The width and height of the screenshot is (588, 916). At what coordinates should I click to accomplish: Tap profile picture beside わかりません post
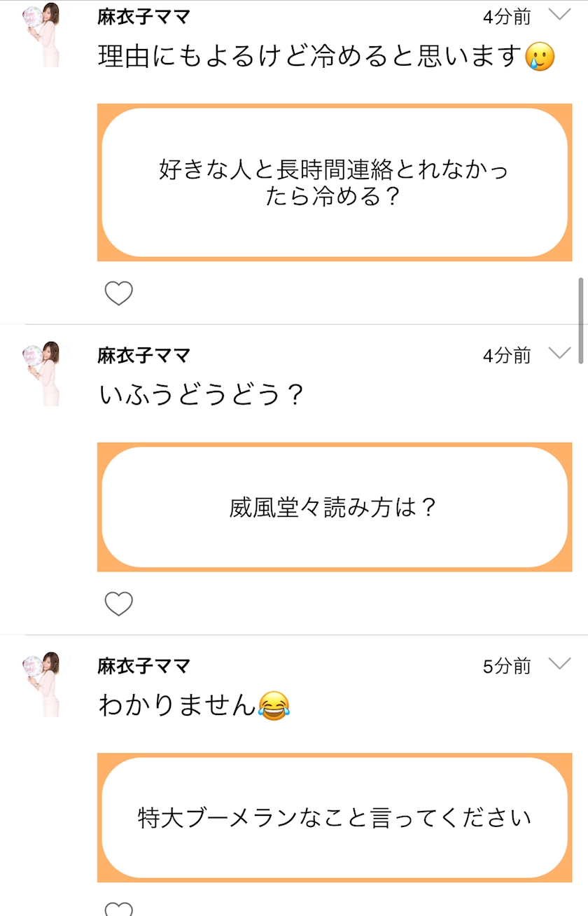[x=43, y=683]
